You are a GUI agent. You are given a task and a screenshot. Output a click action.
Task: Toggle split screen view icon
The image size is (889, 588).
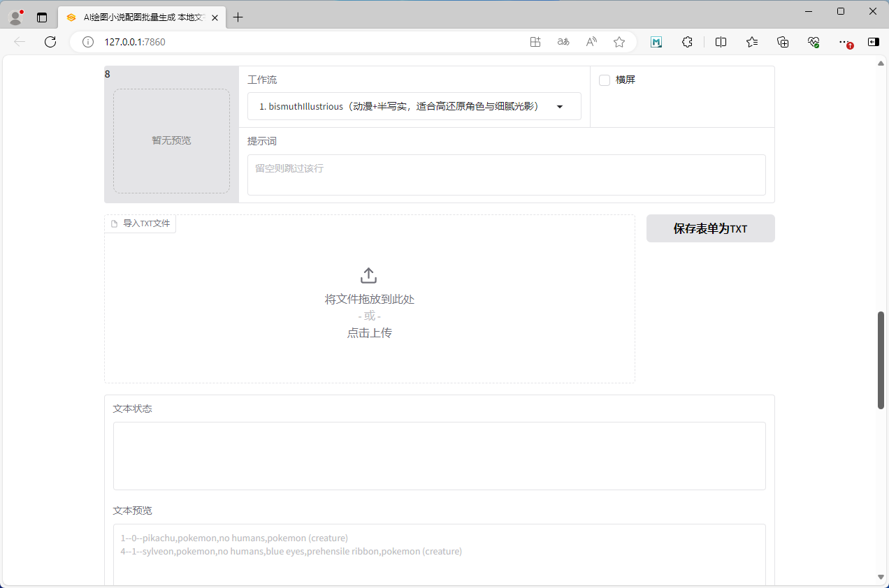[721, 42]
